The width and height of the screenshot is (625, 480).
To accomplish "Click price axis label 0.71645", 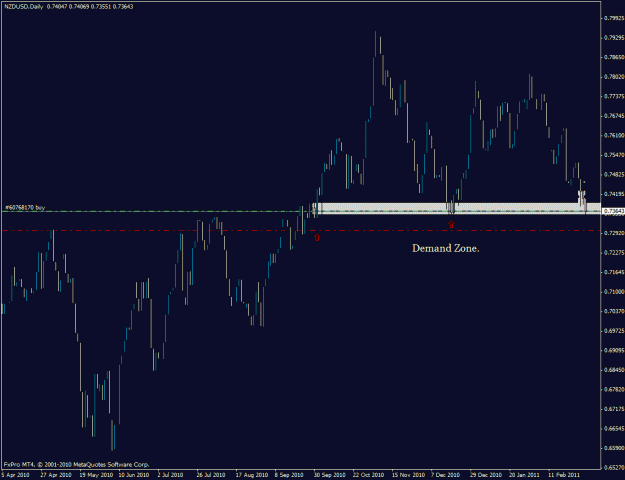I will coord(614,272).
